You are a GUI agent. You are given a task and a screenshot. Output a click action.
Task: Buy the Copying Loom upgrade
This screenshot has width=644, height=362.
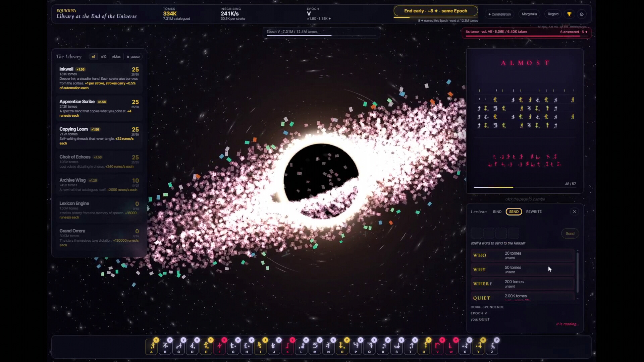99,136
